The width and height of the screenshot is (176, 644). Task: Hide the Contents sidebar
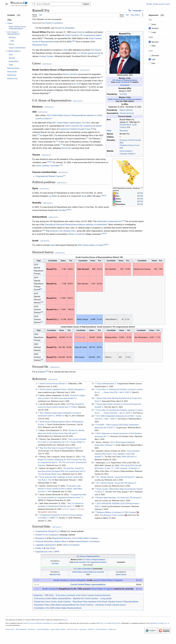[x=18, y=15]
